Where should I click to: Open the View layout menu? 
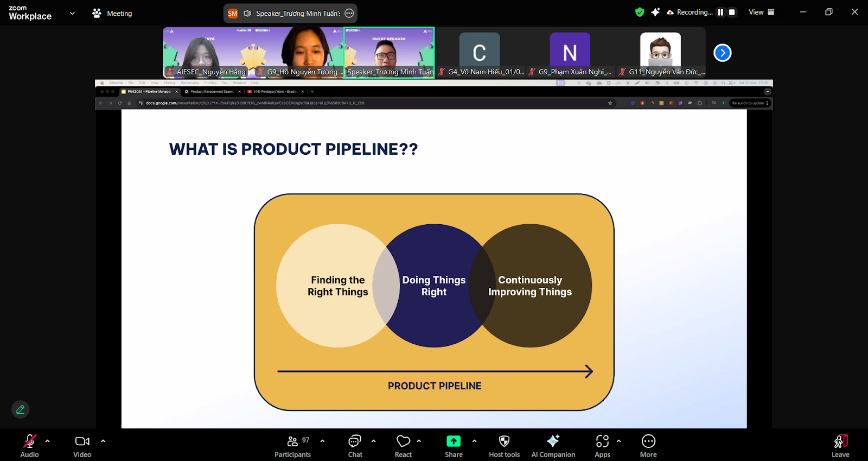coord(762,12)
